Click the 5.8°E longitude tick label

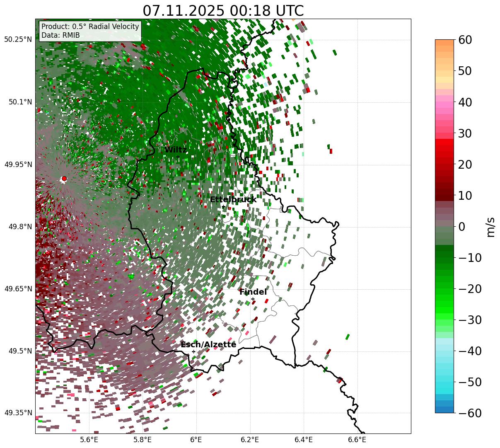pyautogui.click(x=143, y=440)
